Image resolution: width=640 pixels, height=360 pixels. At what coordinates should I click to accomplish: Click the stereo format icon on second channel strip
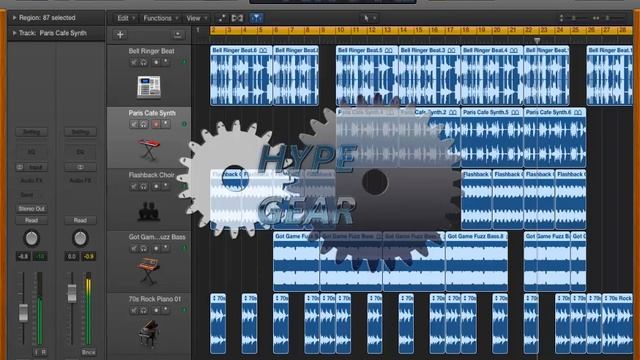(80, 167)
